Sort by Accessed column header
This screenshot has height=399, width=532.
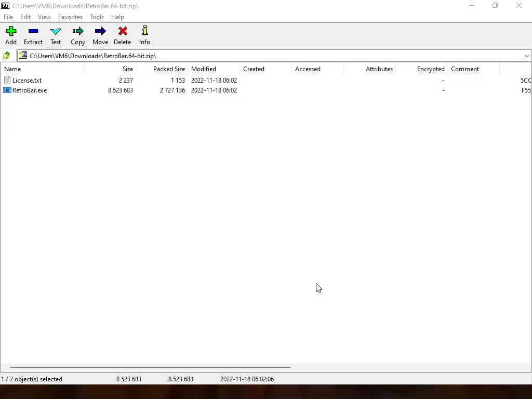point(317,69)
